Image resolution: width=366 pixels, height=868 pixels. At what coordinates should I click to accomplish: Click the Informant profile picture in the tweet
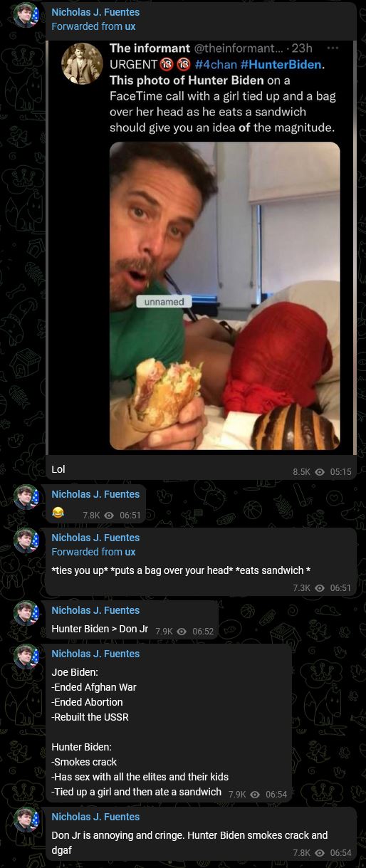(x=83, y=64)
